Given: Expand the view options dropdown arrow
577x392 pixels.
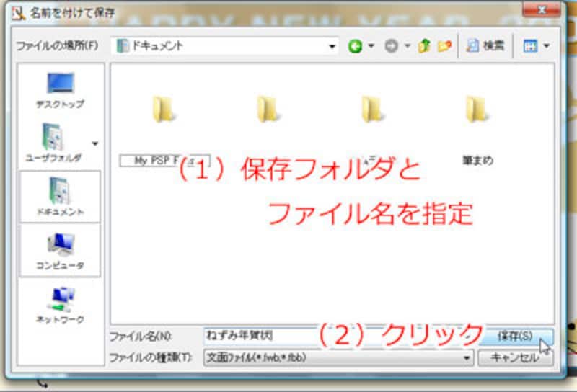Looking at the screenshot, I should click(547, 46).
